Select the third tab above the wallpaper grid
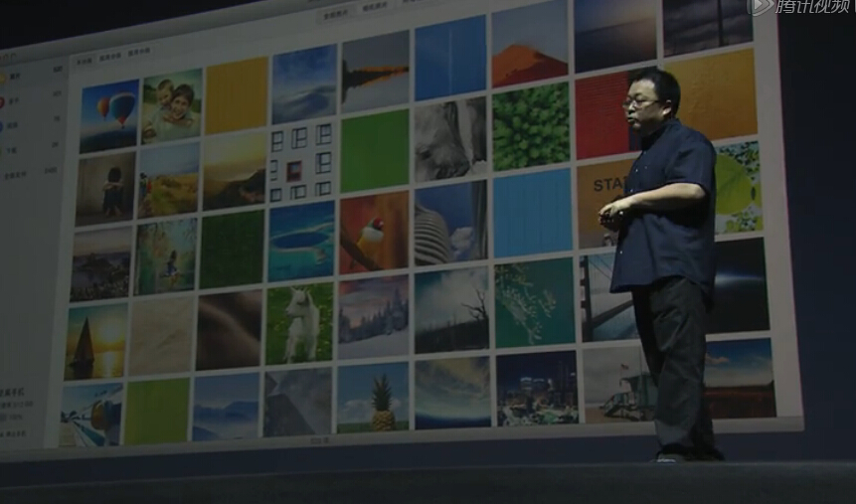This screenshot has width=856, height=504. pos(138,53)
